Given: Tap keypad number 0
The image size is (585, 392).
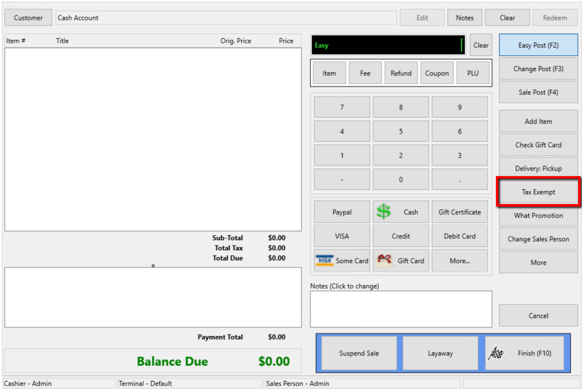Looking at the screenshot, I should pyautogui.click(x=401, y=180).
